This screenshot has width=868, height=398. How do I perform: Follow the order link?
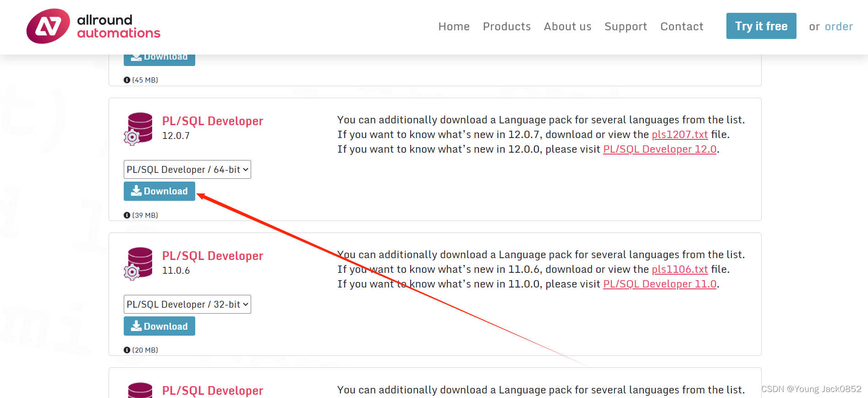coord(839,27)
